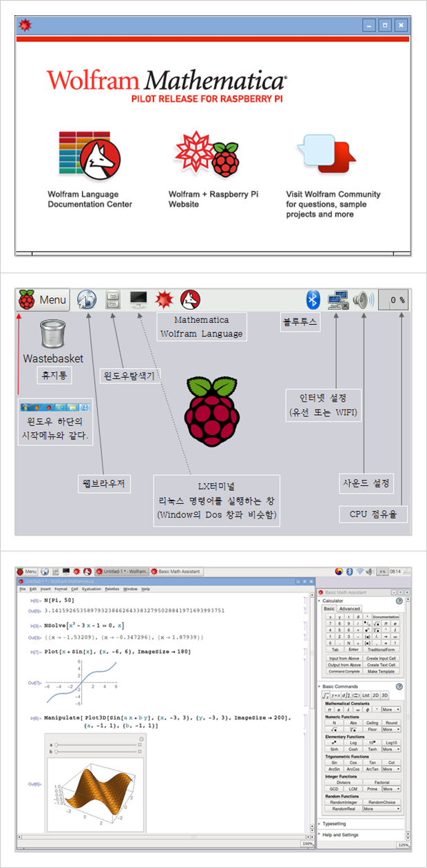
Task: Launch the web browser globe icon on the Wastebasket desktop taskbar
Action: tap(86, 299)
